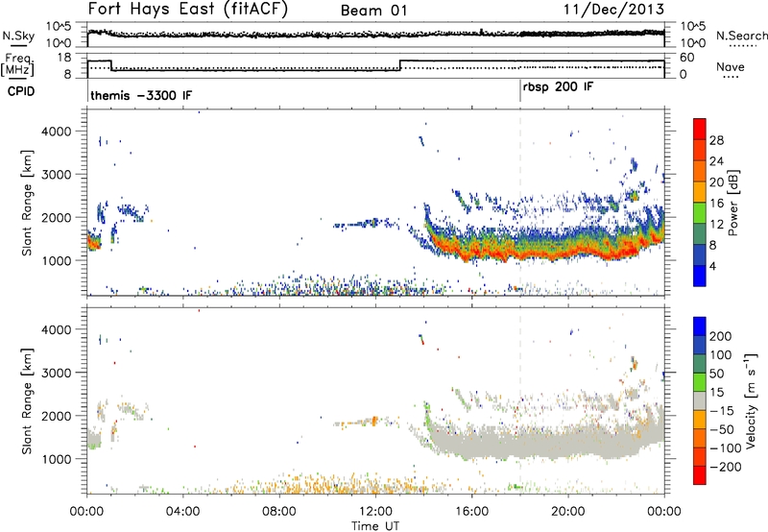Click the '16' tick on the Power scale
768x532 pixels.
(x=716, y=204)
